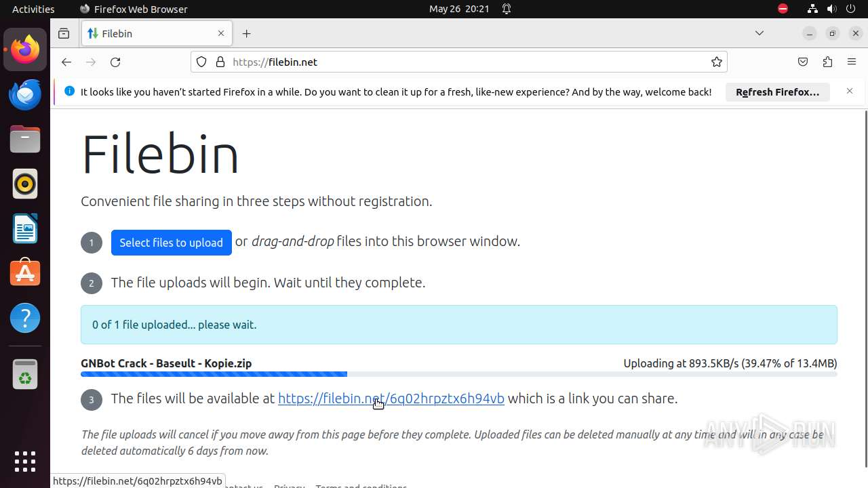Close the Filebin tab
The image size is (868, 488).
click(220, 33)
